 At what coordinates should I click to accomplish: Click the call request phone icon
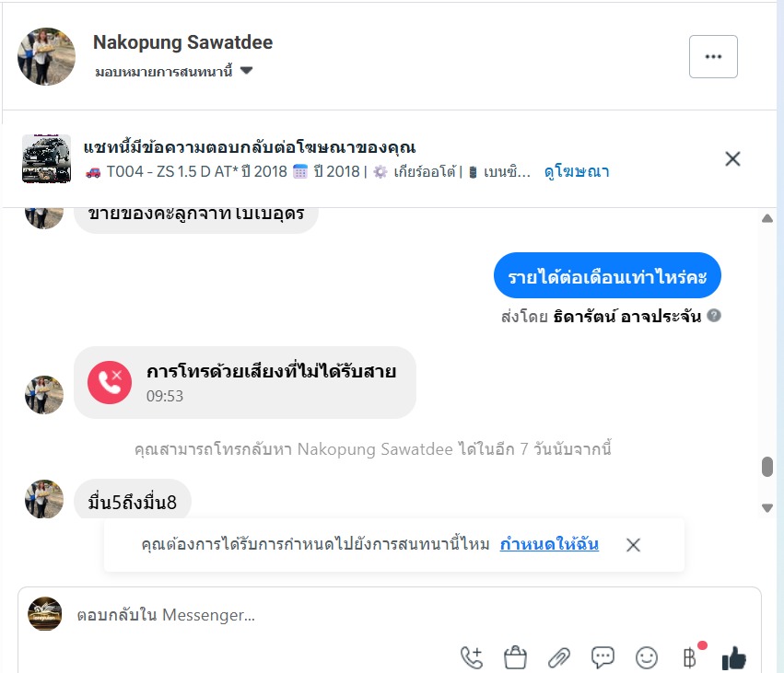[471, 657]
